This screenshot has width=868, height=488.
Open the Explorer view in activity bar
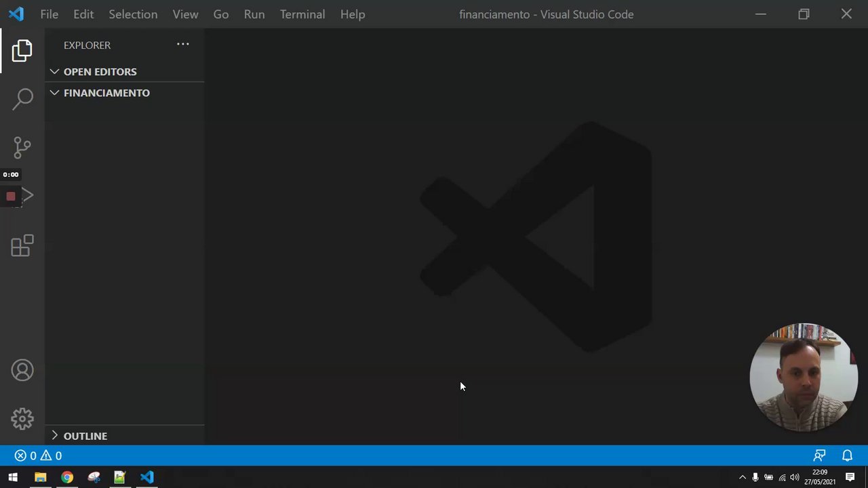(x=22, y=51)
